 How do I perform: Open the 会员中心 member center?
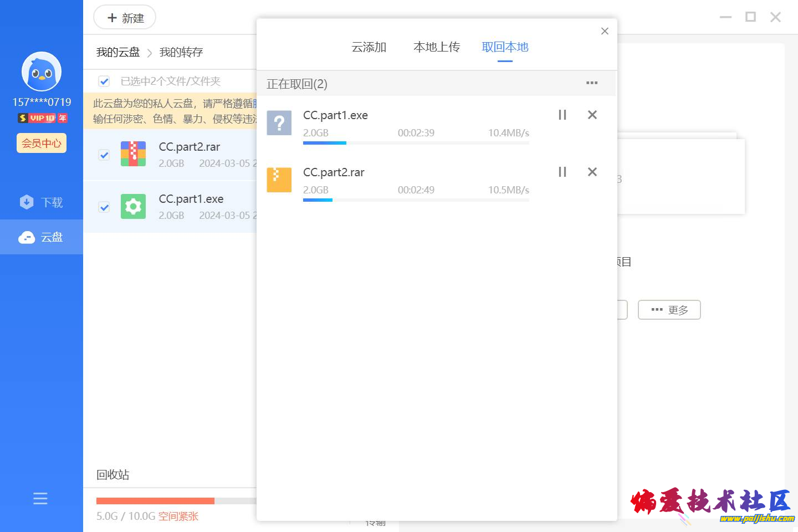[x=42, y=143]
